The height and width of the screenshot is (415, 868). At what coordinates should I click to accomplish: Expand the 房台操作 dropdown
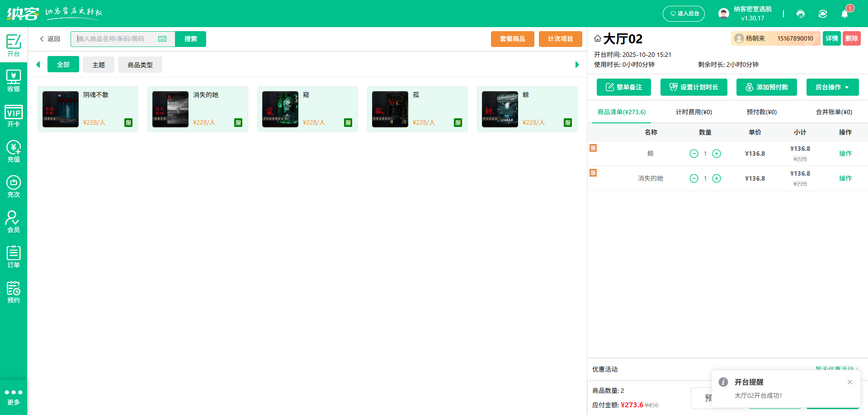click(x=832, y=87)
